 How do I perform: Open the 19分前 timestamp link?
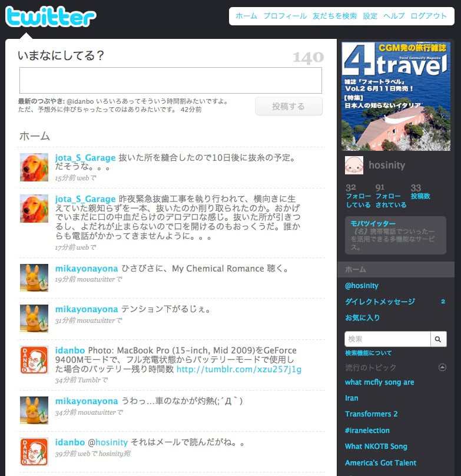tap(65, 279)
